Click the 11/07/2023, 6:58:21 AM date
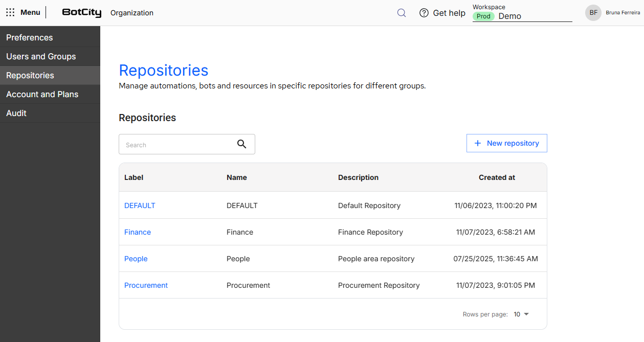644x342 pixels. point(496,232)
